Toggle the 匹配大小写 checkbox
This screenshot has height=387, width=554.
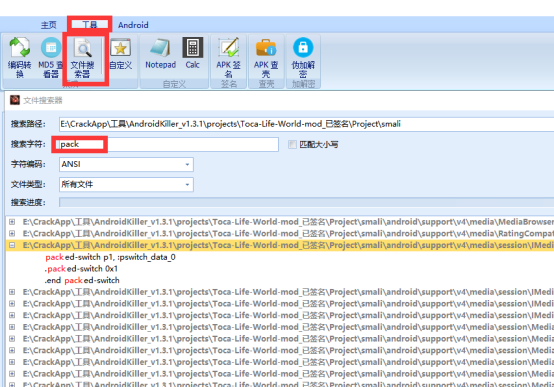[x=292, y=144]
